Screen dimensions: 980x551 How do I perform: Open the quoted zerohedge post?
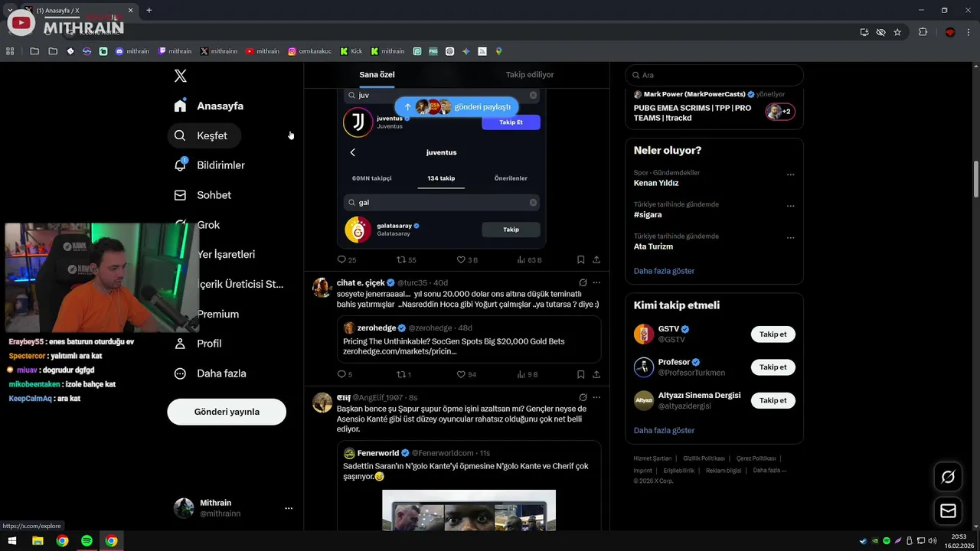pos(469,340)
